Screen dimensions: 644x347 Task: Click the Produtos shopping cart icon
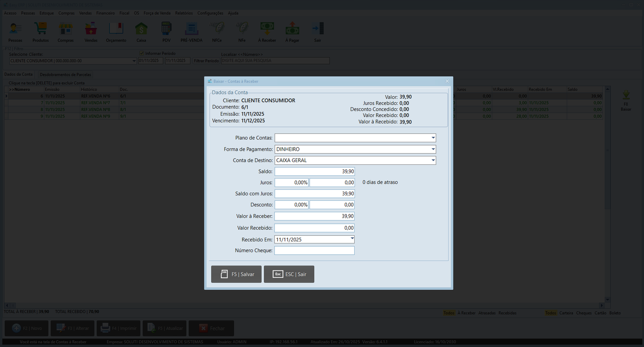click(41, 29)
